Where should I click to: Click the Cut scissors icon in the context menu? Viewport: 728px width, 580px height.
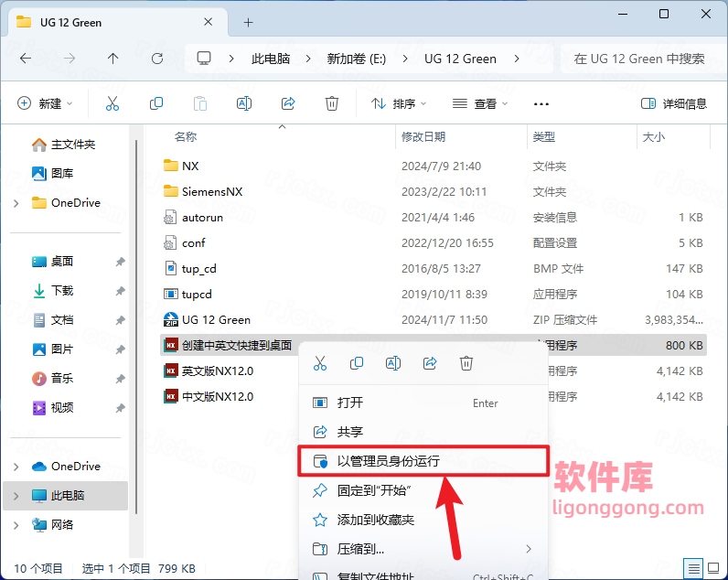point(320,363)
